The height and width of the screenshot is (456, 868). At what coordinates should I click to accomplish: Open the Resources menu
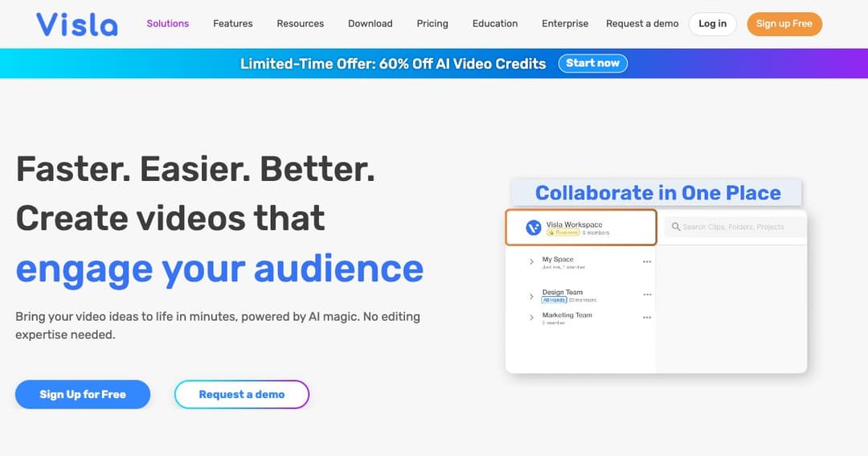click(x=300, y=23)
